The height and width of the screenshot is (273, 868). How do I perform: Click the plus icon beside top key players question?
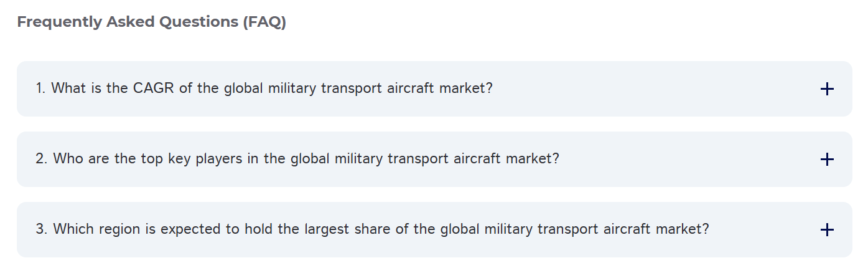[826, 160]
